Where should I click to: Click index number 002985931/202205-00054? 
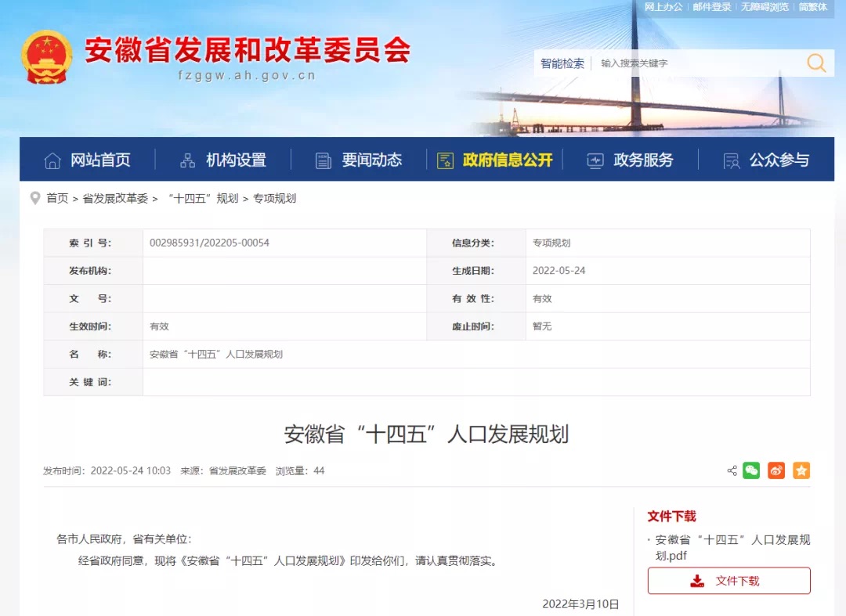(209, 243)
